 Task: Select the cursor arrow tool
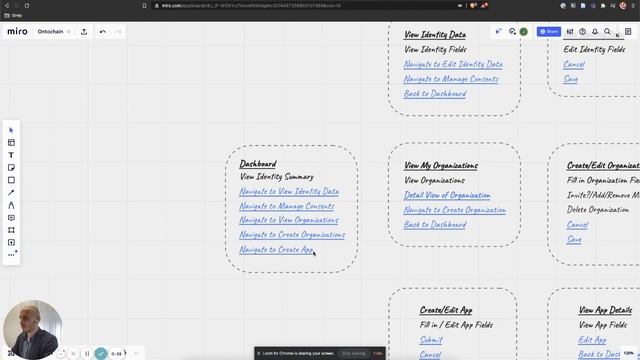tap(11, 130)
